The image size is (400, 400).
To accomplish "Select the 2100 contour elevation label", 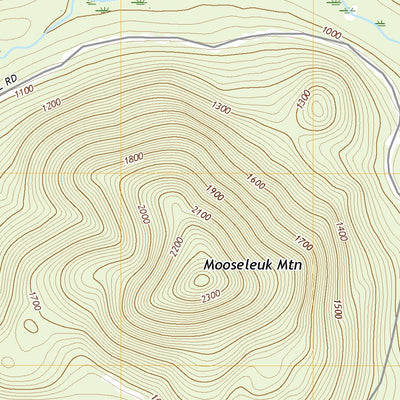I will [201, 214].
